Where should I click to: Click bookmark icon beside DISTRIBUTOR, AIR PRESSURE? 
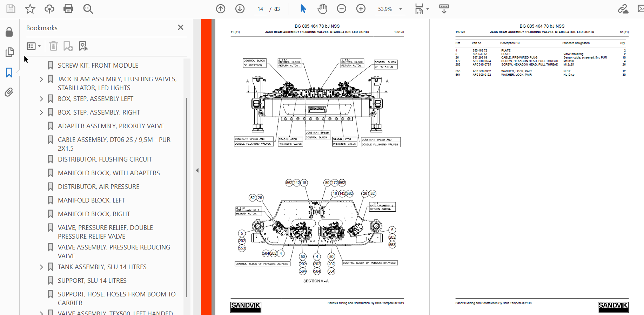51,187
